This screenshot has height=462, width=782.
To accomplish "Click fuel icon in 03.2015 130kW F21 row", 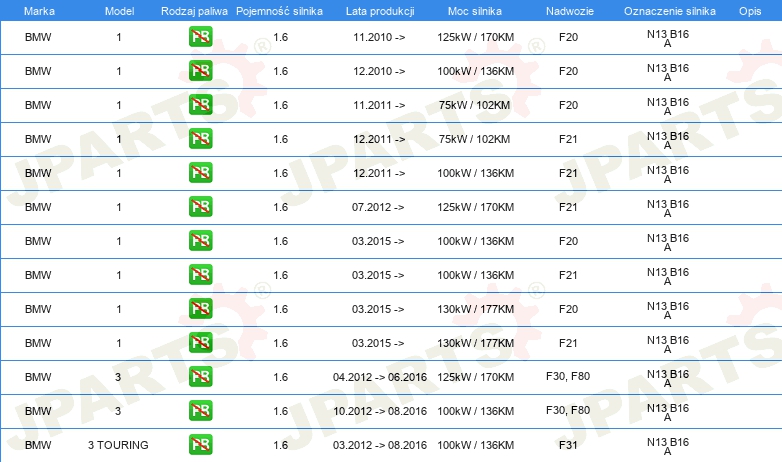I will (200, 342).
